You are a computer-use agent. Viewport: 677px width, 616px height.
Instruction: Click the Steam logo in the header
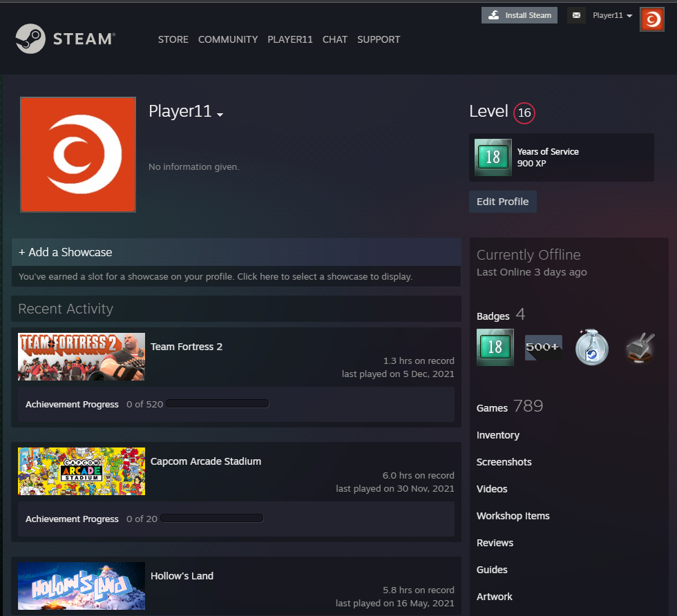point(65,39)
